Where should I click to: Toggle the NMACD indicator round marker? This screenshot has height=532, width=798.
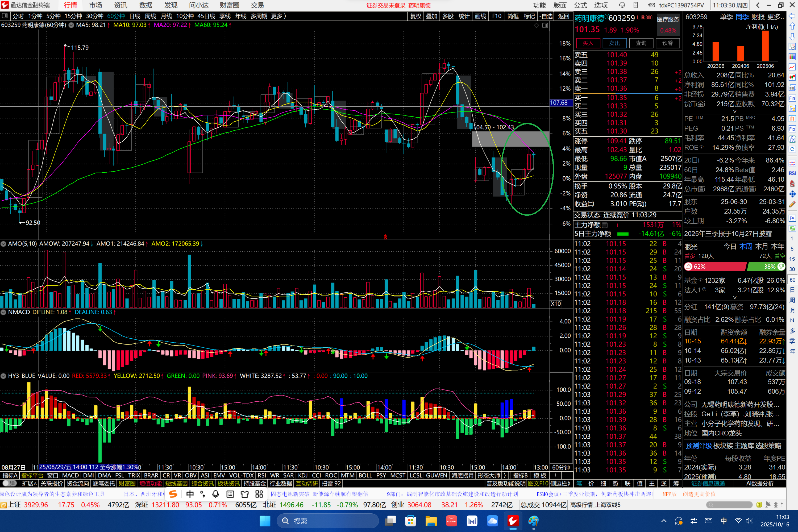[3, 312]
